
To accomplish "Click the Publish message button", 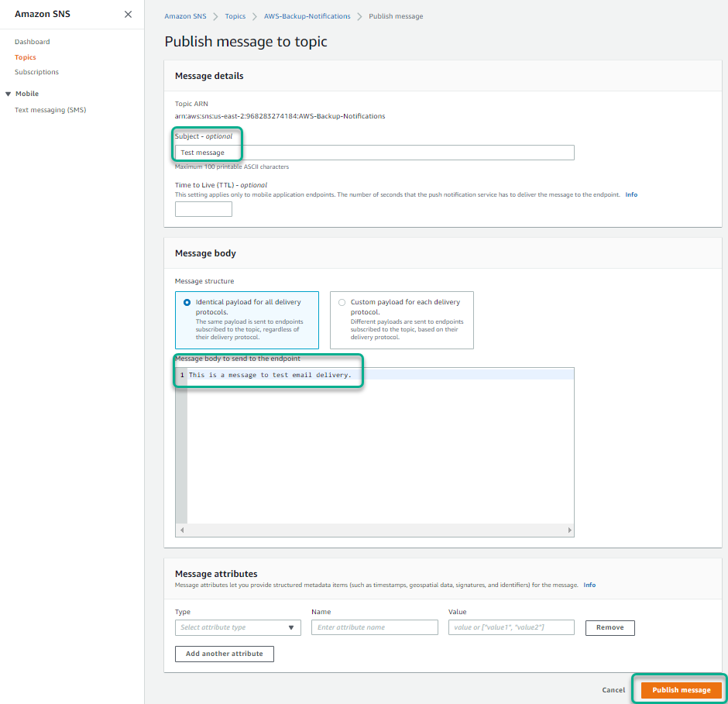I will tap(680, 690).
